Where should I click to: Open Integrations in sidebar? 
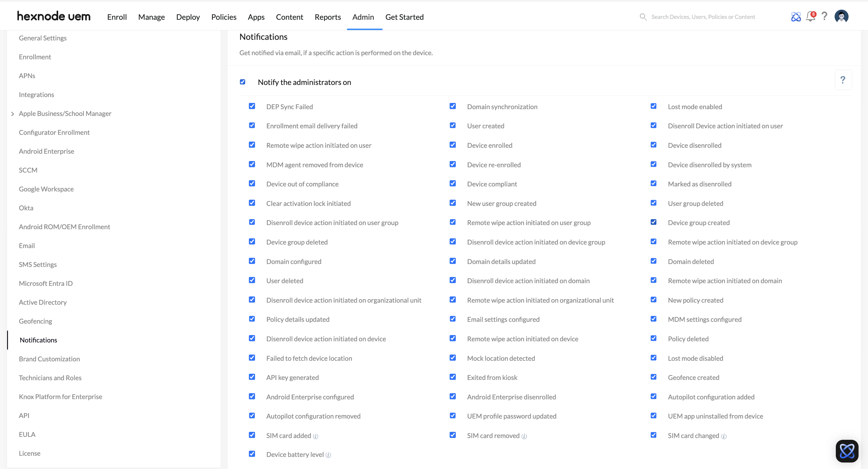click(x=36, y=95)
